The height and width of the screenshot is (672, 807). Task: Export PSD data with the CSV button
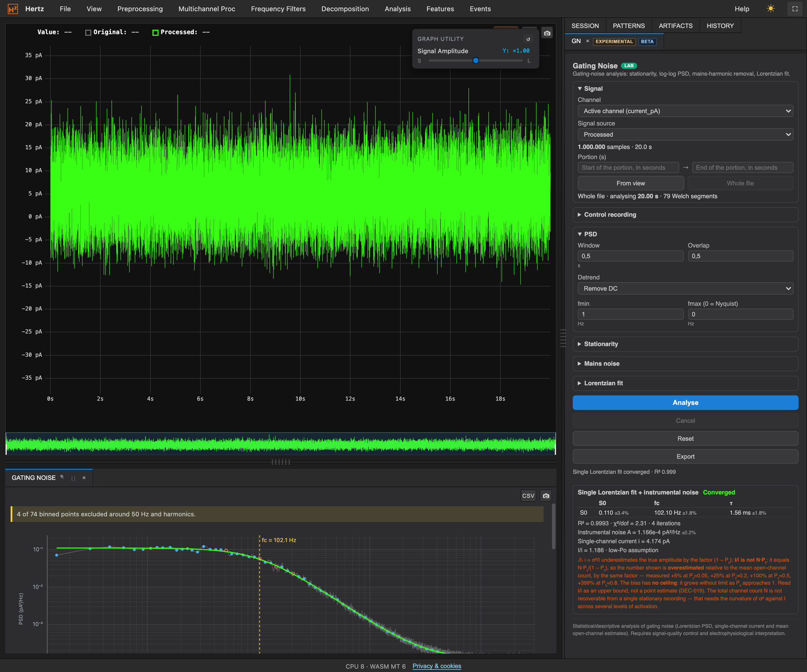pyautogui.click(x=528, y=495)
